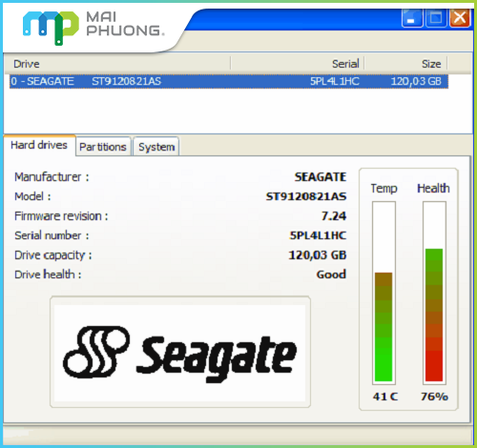Image resolution: width=477 pixels, height=448 pixels.
Task: Sort by the Size column header
Action: pyautogui.click(x=405, y=64)
